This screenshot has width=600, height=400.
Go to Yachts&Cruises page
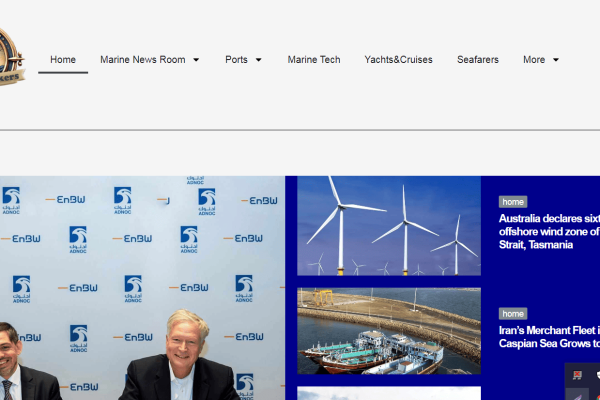[398, 60]
